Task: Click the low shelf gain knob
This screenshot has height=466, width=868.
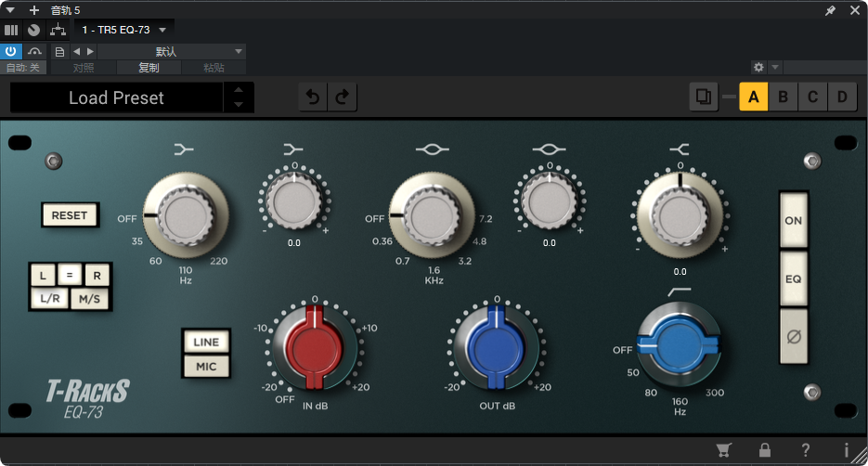Action: click(x=294, y=201)
